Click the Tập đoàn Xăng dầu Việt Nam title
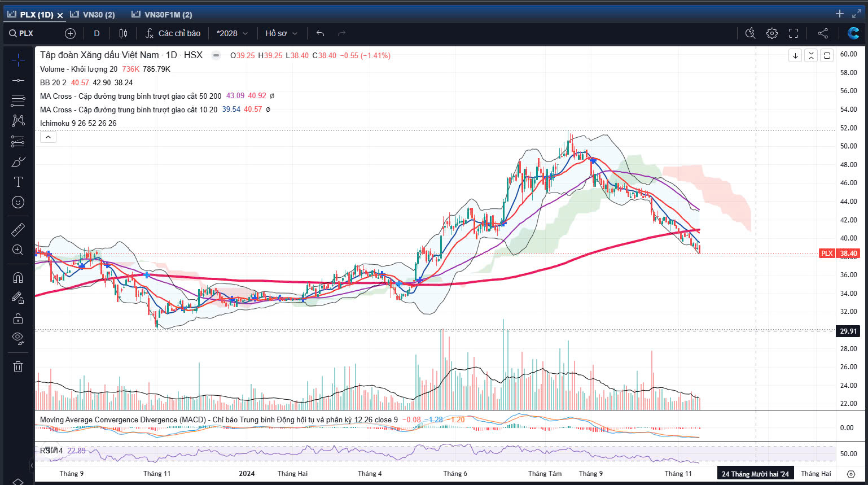Viewport: 868px width, 485px height. (99, 55)
